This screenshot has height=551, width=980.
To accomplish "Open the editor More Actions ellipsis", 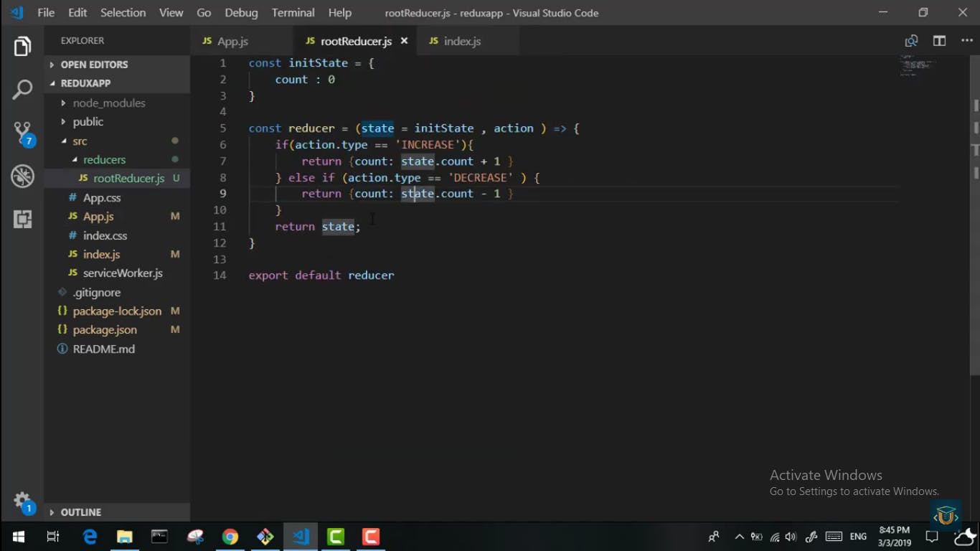I will click(966, 41).
